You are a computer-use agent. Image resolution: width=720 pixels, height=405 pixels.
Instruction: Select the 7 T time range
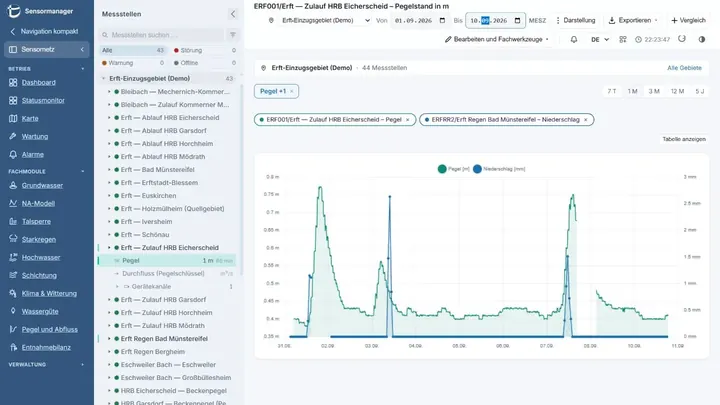point(612,91)
